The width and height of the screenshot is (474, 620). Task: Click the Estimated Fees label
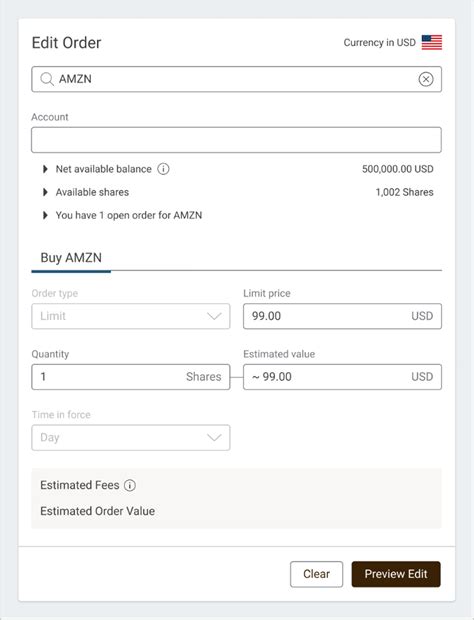(x=79, y=485)
